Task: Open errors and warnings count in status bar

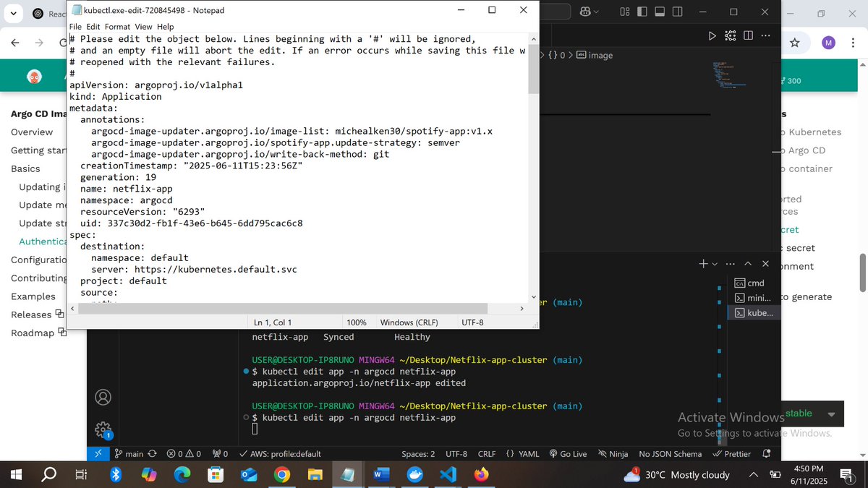Action: (184, 454)
